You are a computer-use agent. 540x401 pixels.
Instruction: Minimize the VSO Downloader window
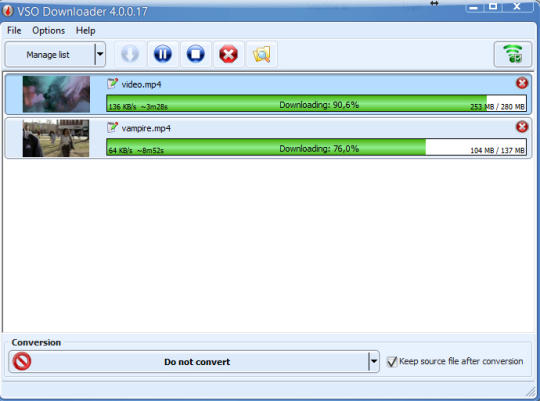pyautogui.click(x=474, y=7)
